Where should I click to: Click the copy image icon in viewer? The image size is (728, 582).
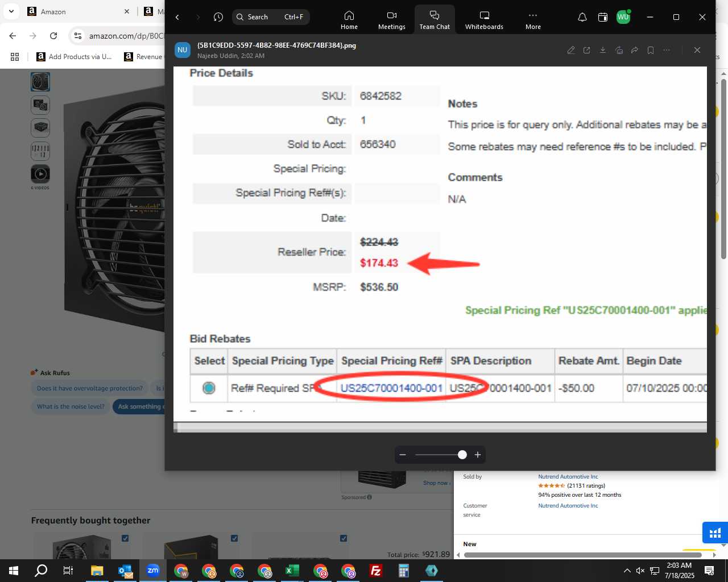point(619,50)
